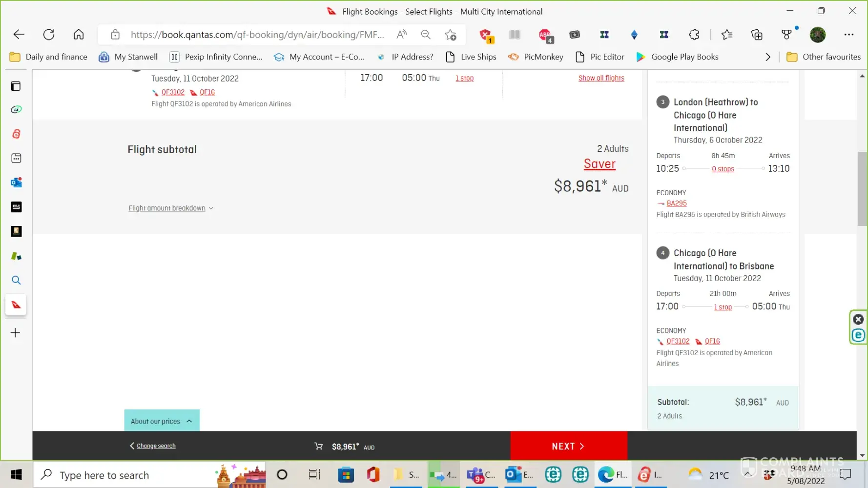Open the Pexip Infinity Conne... bookmark

click(x=215, y=57)
